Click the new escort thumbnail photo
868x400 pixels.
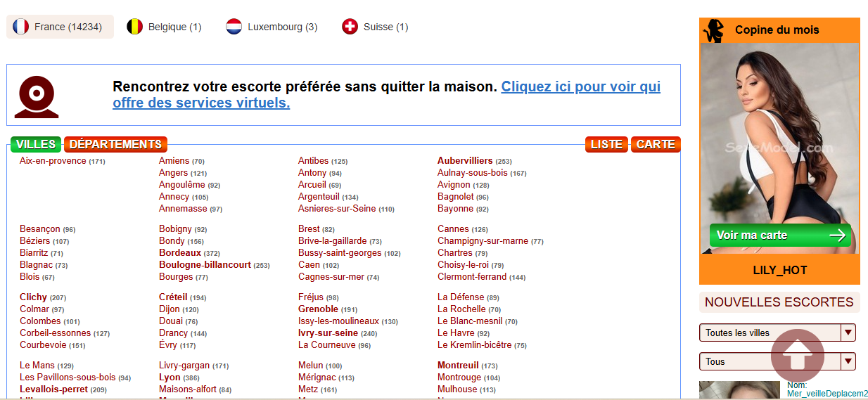(x=739, y=391)
